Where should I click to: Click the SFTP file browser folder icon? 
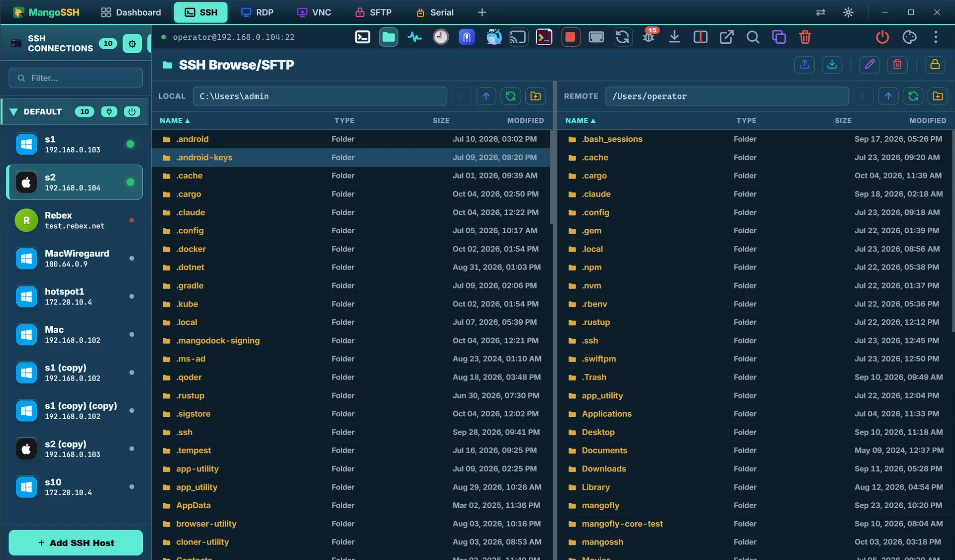point(388,37)
